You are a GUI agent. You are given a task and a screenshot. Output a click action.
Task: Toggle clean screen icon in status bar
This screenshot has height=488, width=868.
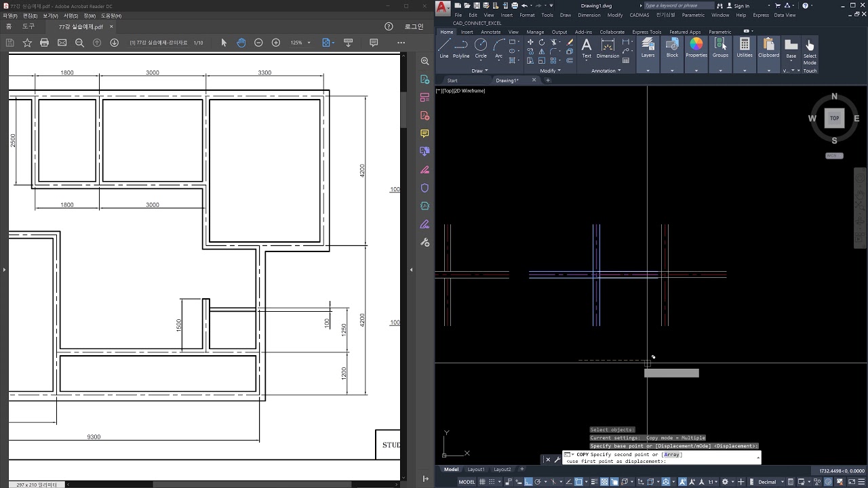[851, 481]
